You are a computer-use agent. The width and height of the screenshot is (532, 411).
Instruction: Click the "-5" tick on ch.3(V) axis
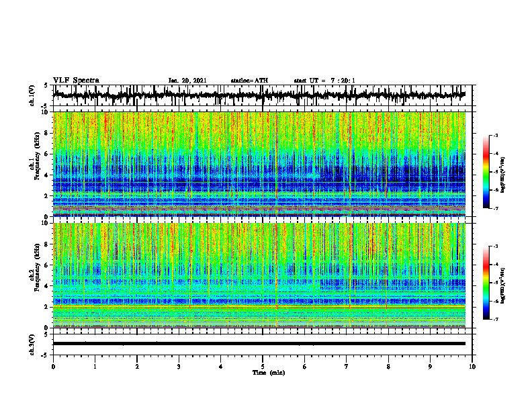click(x=45, y=355)
